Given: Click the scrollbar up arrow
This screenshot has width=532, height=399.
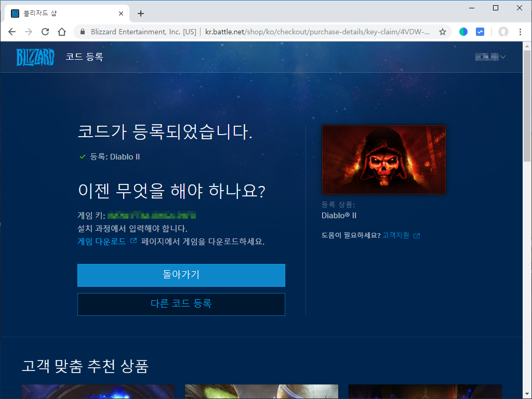Looking at the screenshot, I should pyautogui.click(x=527, y=46).
